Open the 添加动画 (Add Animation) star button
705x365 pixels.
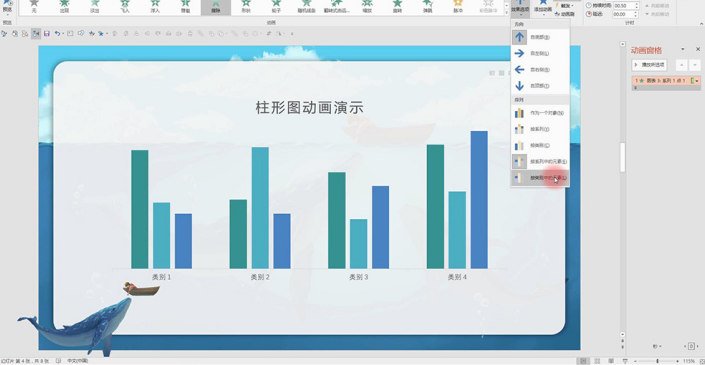click(x=543, y=7)
